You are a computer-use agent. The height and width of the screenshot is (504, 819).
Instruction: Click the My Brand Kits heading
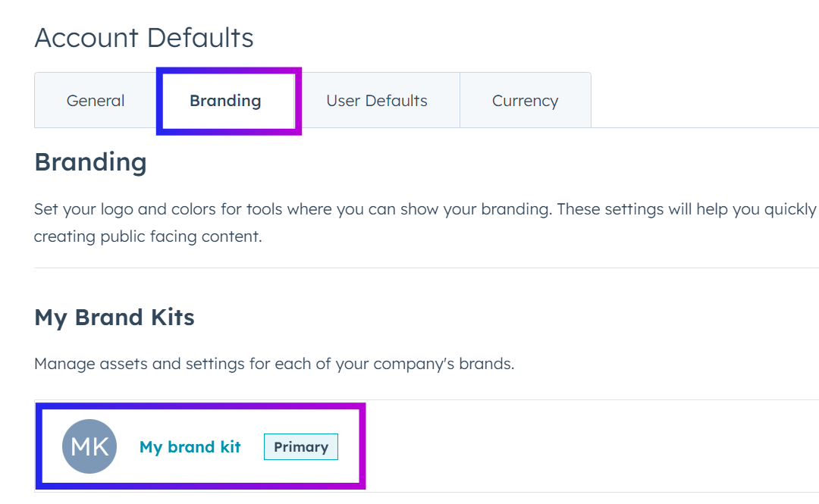[x=114, y=317]
